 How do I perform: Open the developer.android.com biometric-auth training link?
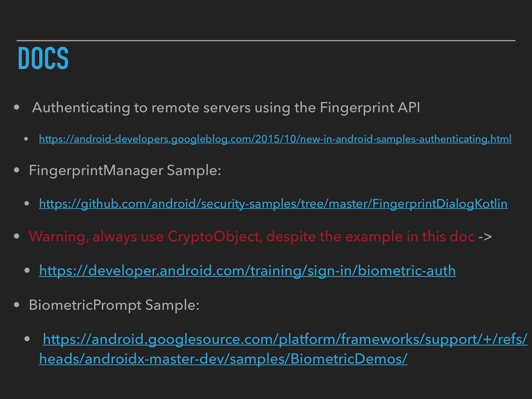(248, 271)
